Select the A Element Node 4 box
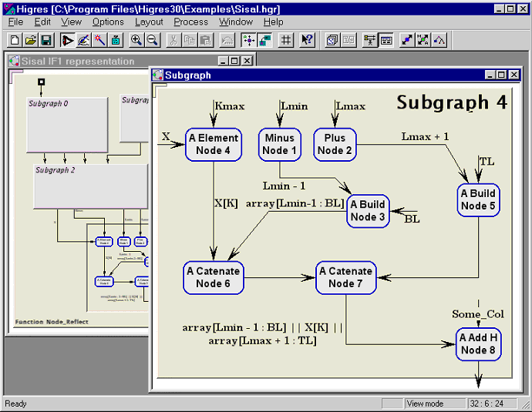Viewport: 532px width, 412px height. pyautogui.click(x=214, y=144)
